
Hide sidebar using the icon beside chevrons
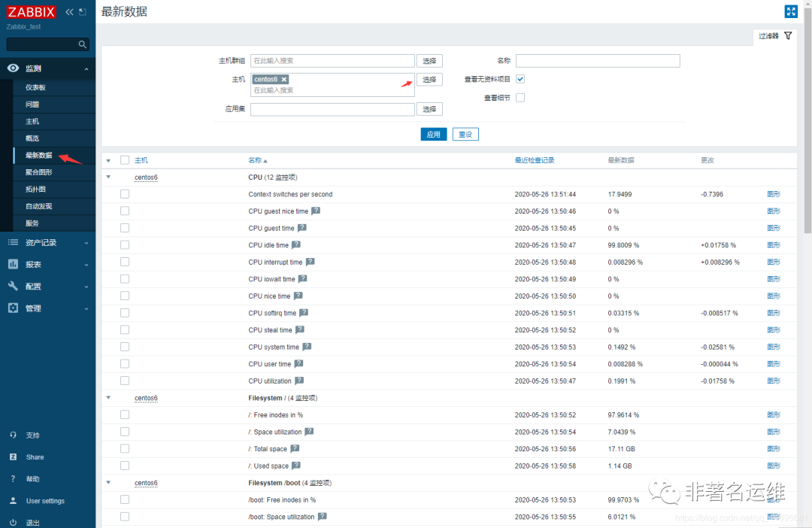point(83,12)
